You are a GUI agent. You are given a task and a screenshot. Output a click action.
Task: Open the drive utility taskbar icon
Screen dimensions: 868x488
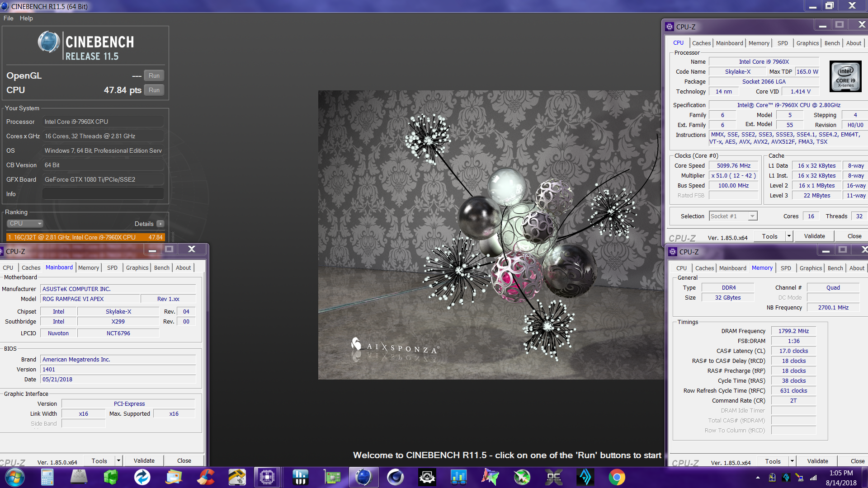[x=79, y=477]
